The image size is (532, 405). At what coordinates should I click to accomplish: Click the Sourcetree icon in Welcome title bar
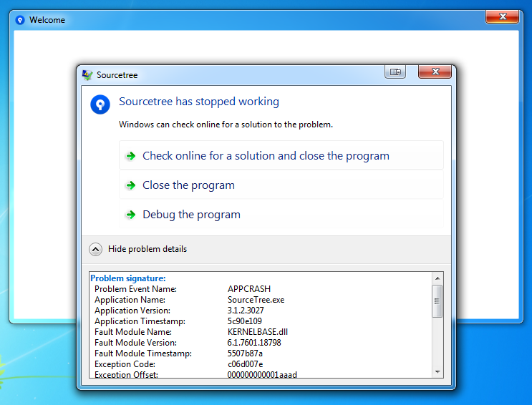pyautogui.click(x=20, y=20)
